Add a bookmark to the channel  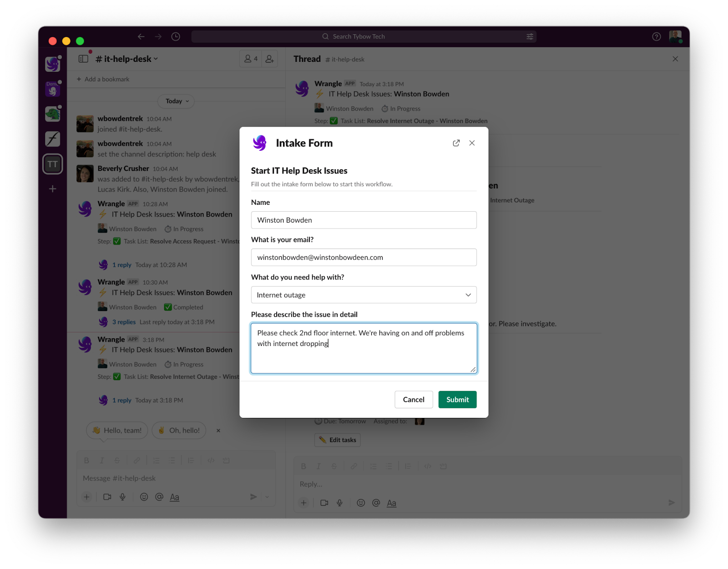point(103,79)
